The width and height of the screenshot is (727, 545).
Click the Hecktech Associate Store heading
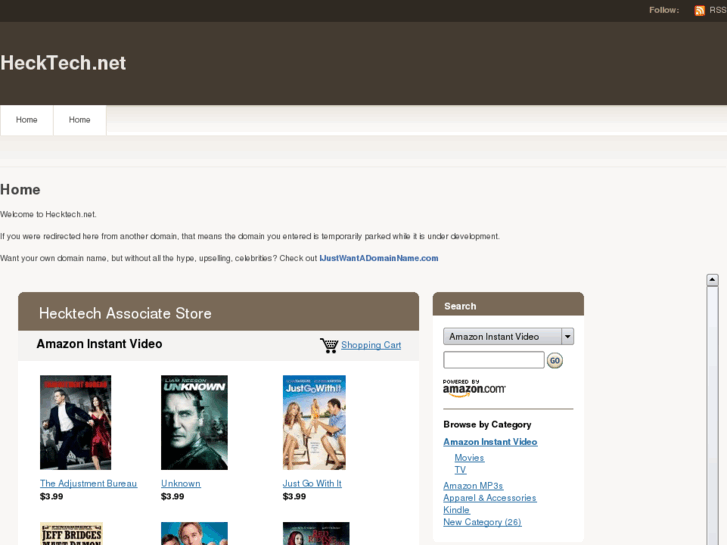coord(125,314)
